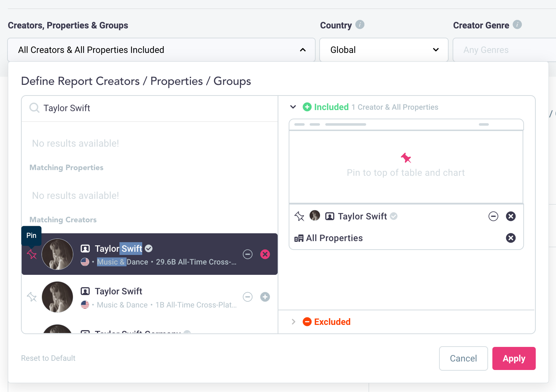Screen dimensions: 556x392
Task: Click the search magnifier icon
Action: [34, 108]
